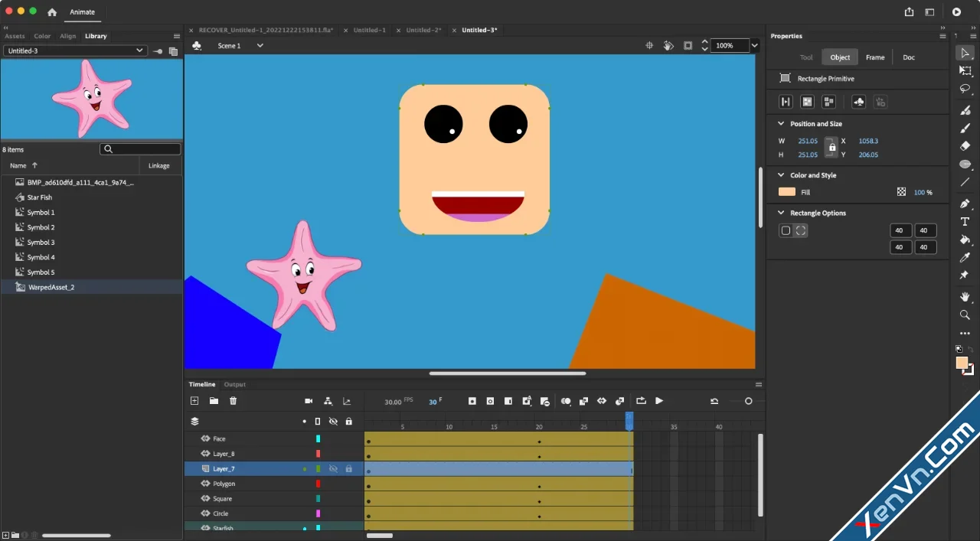Viewport: 980px width, 541px height.
Task: Select the Eyedropper tool
Action: pos(965,258)
